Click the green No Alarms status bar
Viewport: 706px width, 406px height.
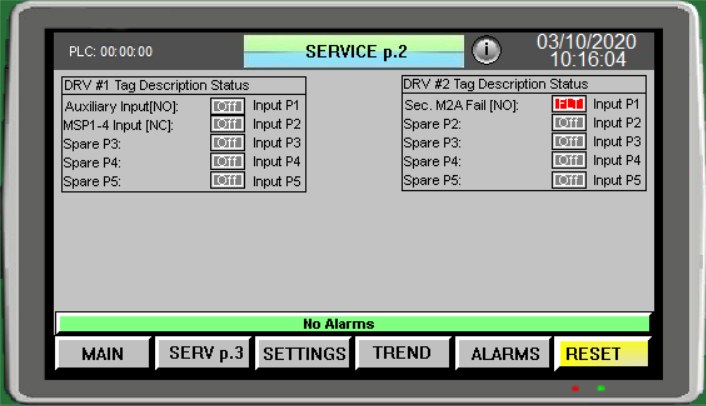tap(353, 323)
